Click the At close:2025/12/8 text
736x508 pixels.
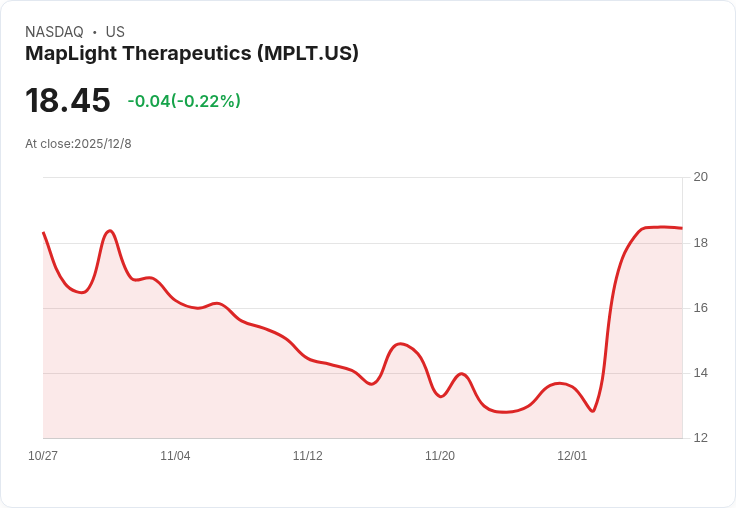point(78,144)
